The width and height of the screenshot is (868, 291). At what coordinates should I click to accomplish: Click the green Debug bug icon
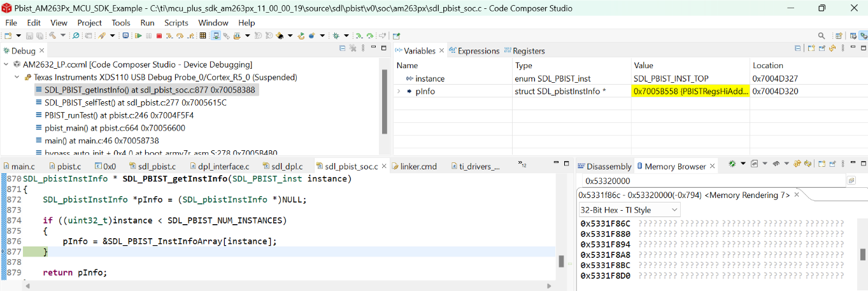pyautogui.click(x=335, y=36)
